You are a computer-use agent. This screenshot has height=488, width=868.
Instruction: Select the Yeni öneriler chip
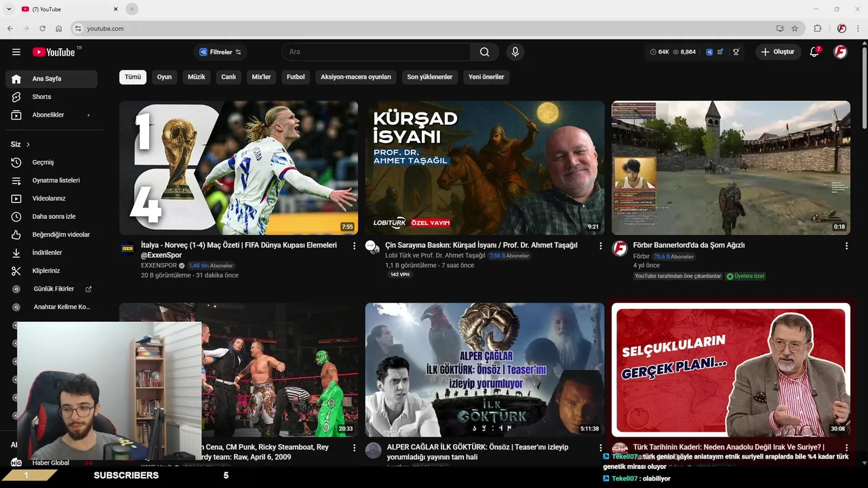[x=486, y=77]
